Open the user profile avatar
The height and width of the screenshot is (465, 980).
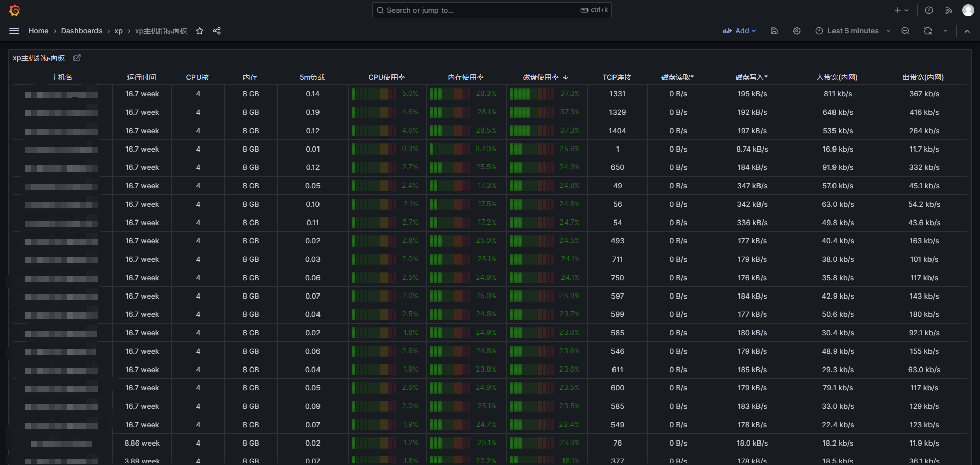pos(968,10)
